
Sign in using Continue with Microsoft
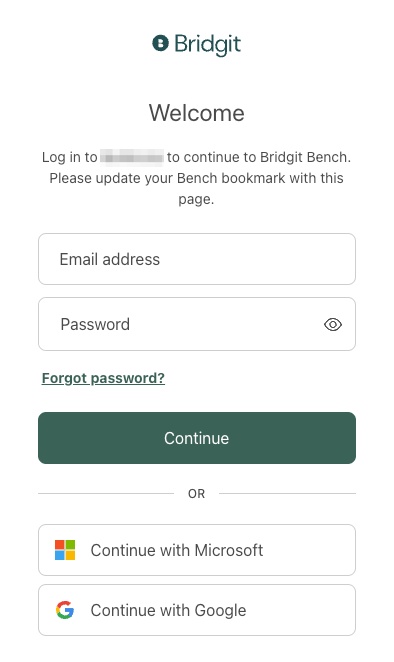click(x=197, y=550)
